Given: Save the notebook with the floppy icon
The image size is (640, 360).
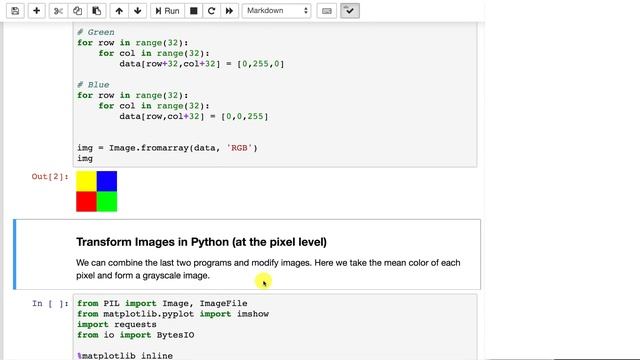Looking at the screenshot, I should (x=15, y=11).
